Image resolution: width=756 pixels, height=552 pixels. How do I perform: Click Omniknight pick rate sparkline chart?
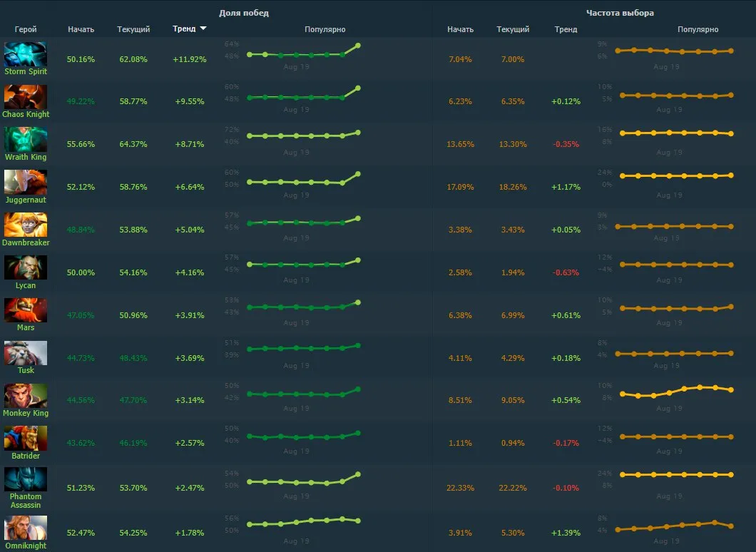tap(675, 526)
